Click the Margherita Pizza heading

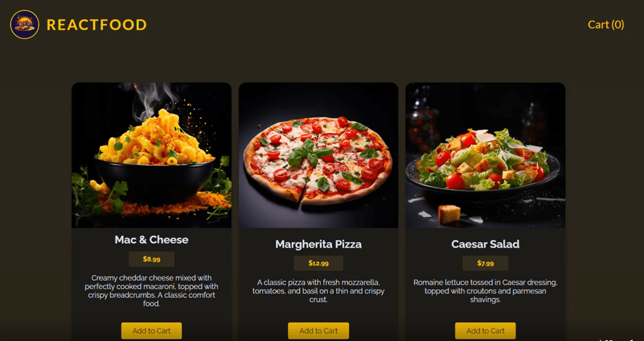coord(319,244)
